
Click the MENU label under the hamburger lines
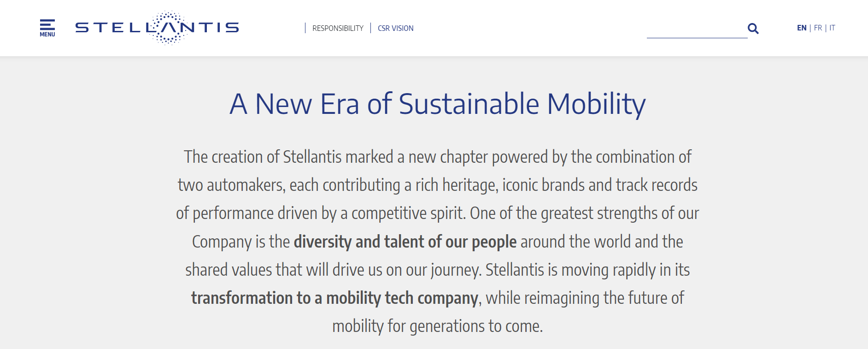pos(47,34)
